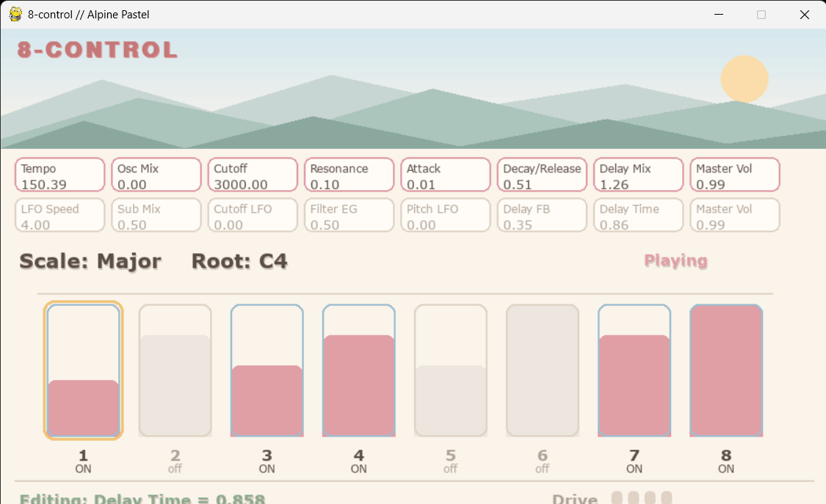Select the Pitch LFO parameter box

(x=445, y=215)
